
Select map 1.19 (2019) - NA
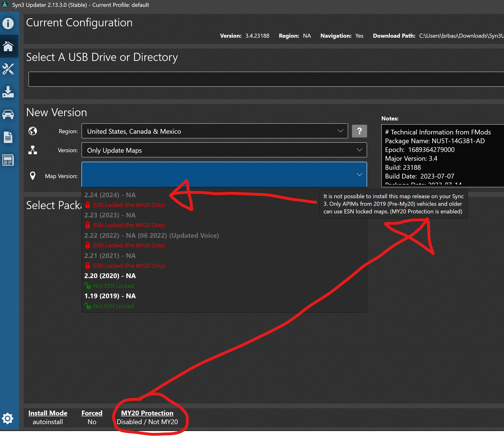[x=110, y=296]
